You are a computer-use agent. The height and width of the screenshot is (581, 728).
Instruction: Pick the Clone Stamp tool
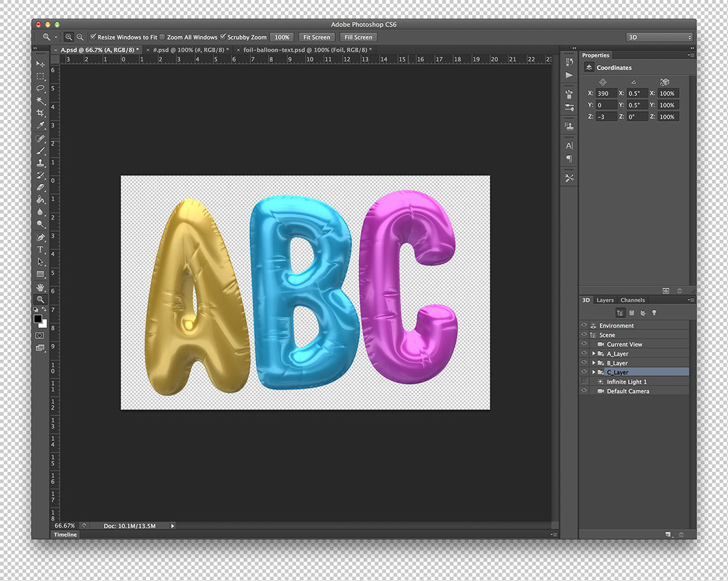coord(41,163)
